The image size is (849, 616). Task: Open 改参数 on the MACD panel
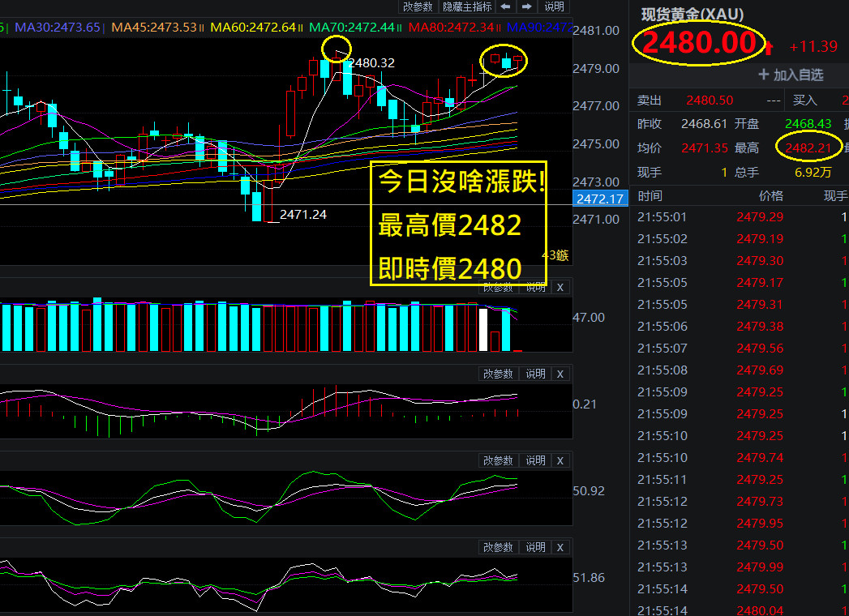tap(498, 374)
